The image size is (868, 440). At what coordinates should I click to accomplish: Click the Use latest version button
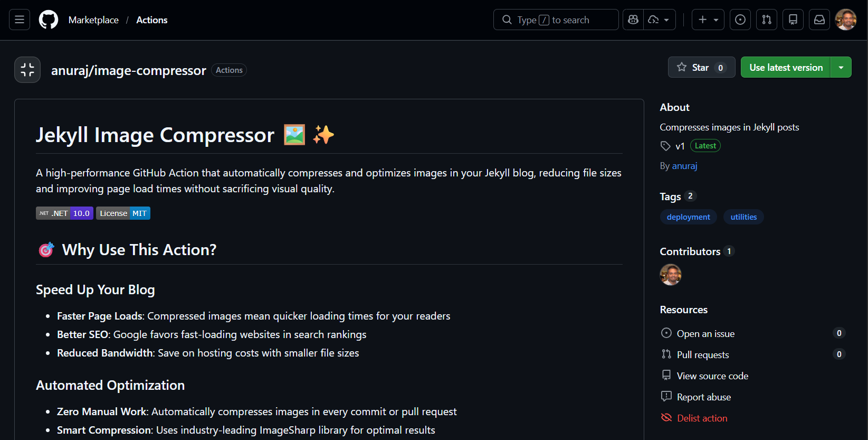[x=786, y=68]
